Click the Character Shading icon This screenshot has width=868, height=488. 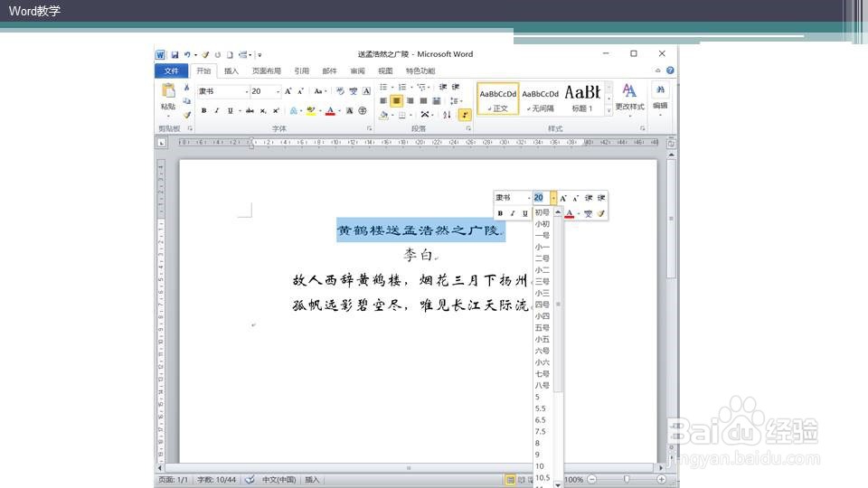click(349, 110)
